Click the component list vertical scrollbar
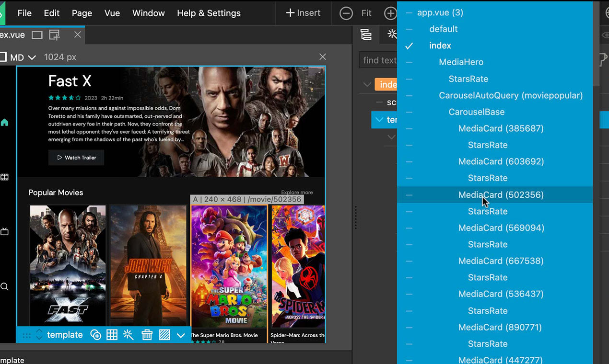609x364 pixels. (x=596, y=43)
